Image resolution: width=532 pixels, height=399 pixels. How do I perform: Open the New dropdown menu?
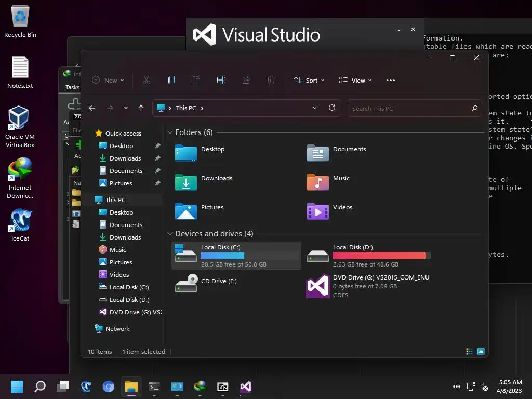pyautogui.click(x=108, y=80)
